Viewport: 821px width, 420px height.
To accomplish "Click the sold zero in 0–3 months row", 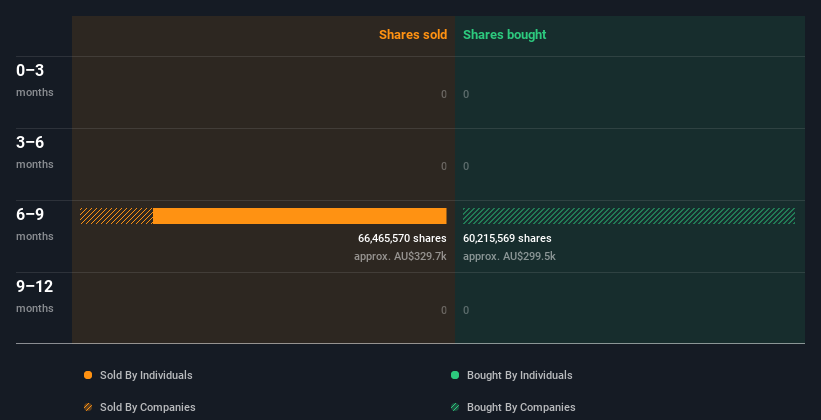I will pos(444,94).
